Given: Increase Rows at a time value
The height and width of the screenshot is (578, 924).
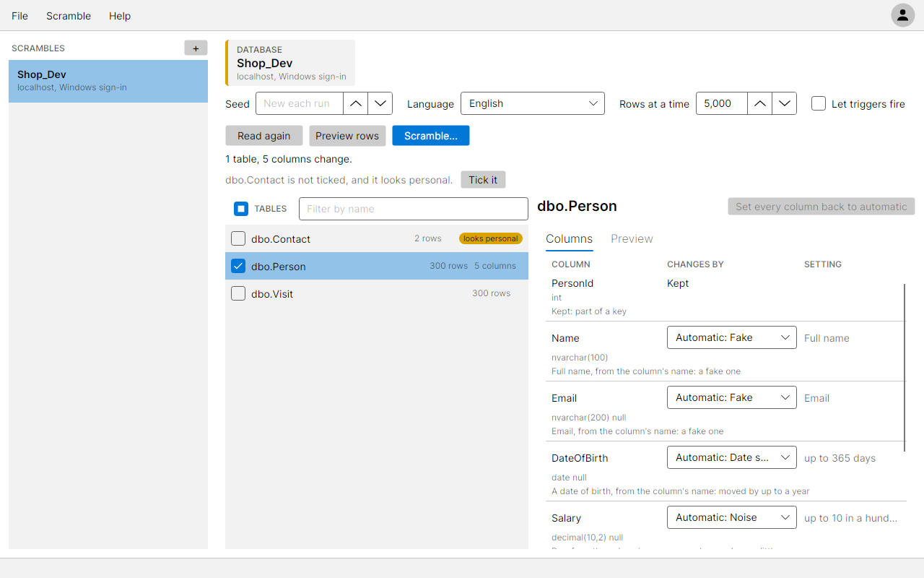Looking at the screenshot, I should 759,103.
